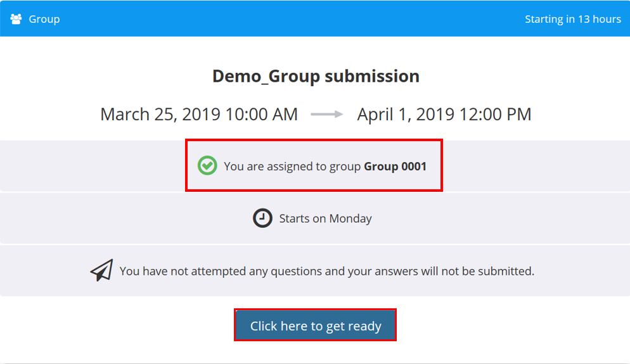Click the group assignment row highlighted in red
The width and height of the screenshot is (630, 364).
tap(314, 165)
